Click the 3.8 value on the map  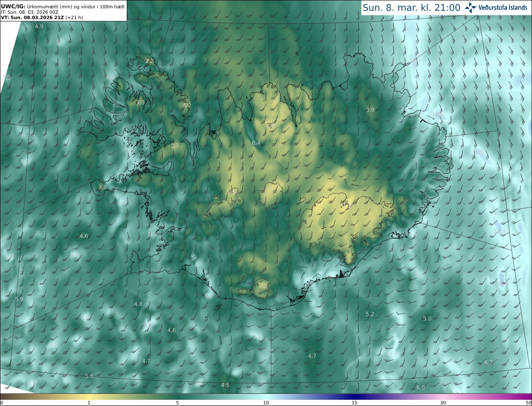(x=103, y=187)
